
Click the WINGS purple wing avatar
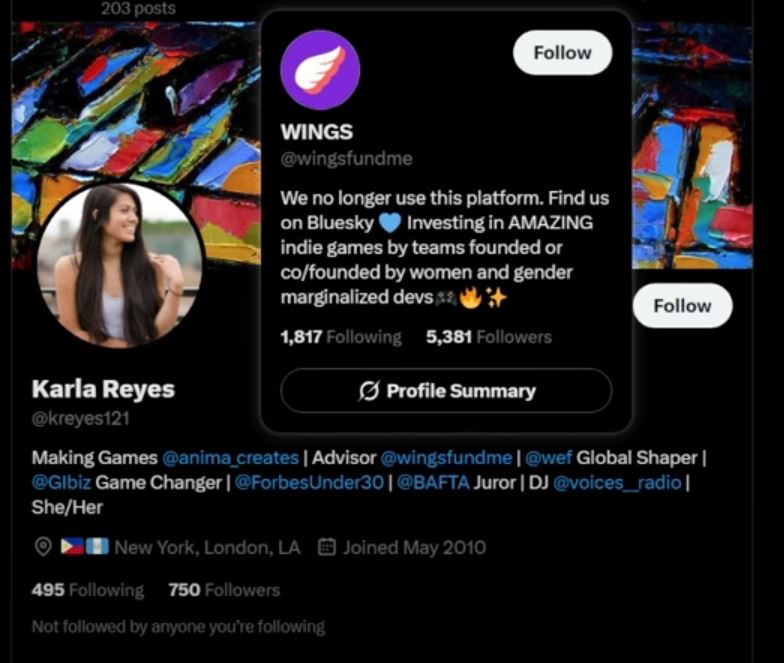click(320, 70)
